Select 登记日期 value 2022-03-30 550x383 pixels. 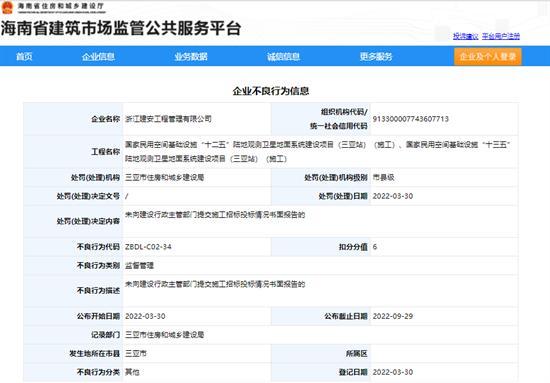393,372
